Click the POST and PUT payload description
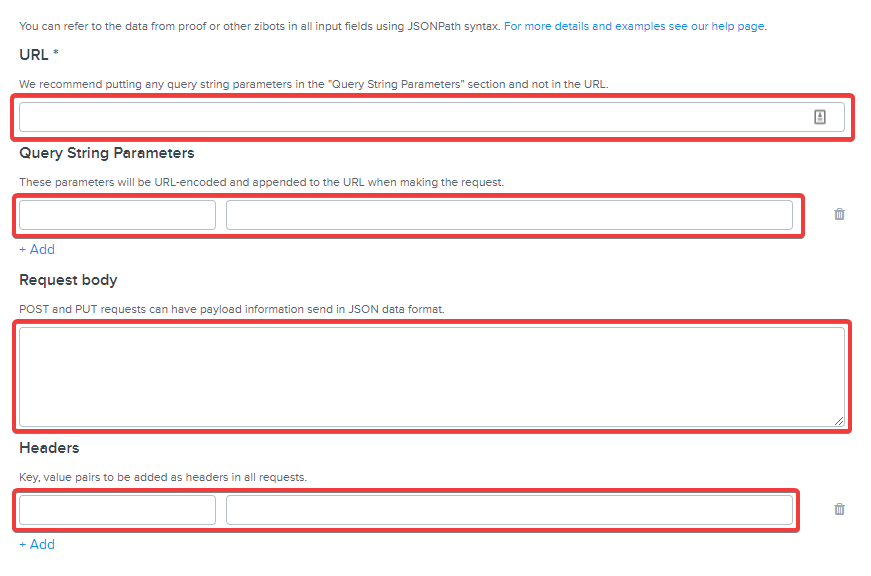 (x=232, y=309)
